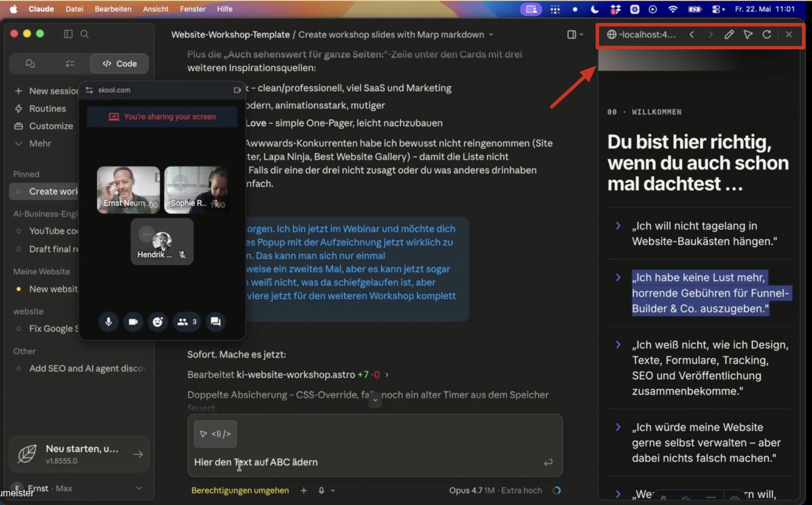Click Sophie R... video thumbnail
The height and width of the screenshot is (505, 812).
[196, 190]
